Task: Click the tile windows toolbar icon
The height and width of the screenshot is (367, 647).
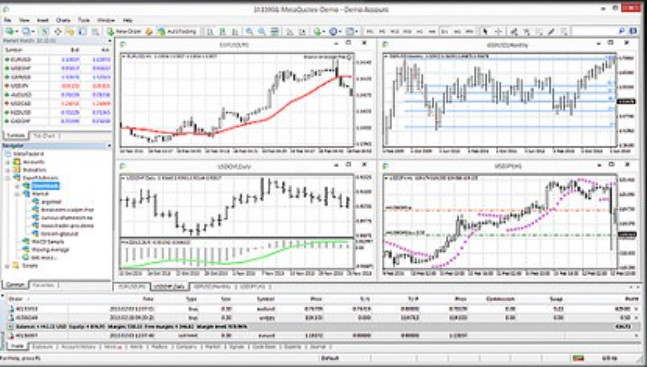Action: 274,31
